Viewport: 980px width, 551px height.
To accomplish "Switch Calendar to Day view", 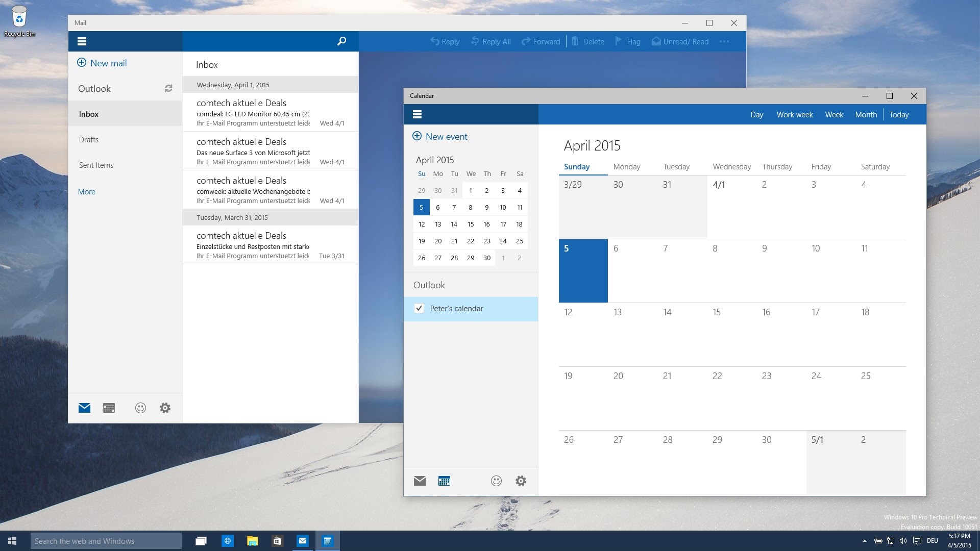I will 756,115.
